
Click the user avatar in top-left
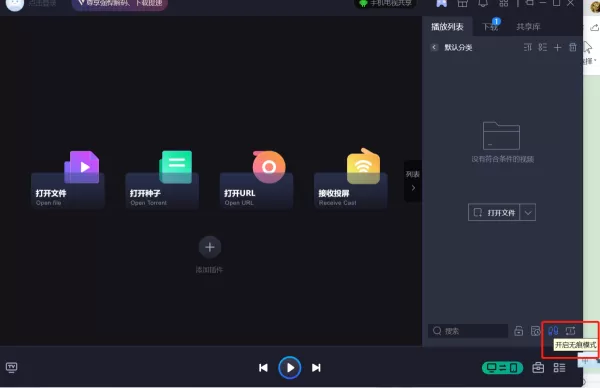click(x=15, y=4)
